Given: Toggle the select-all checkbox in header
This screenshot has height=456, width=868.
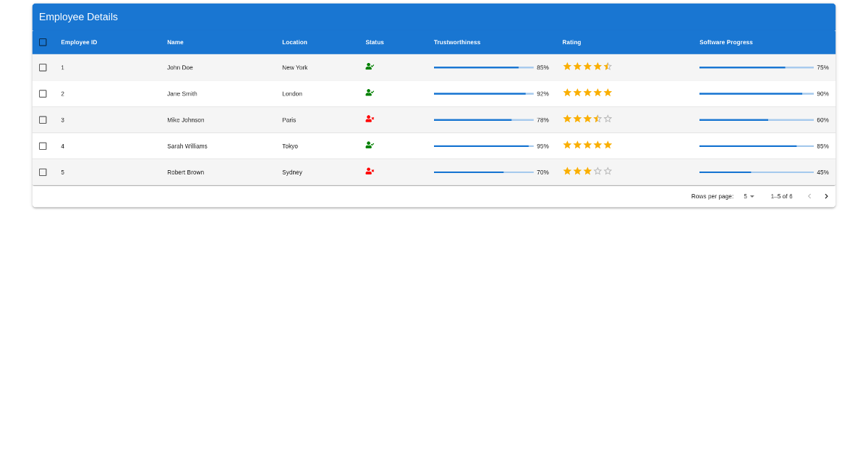Looking at the screenshot, I should (42, 42).
